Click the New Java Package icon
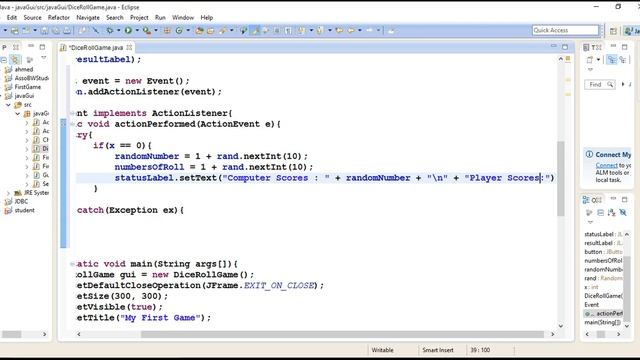This screenshot has width=640, height=360. click(167, 31)
